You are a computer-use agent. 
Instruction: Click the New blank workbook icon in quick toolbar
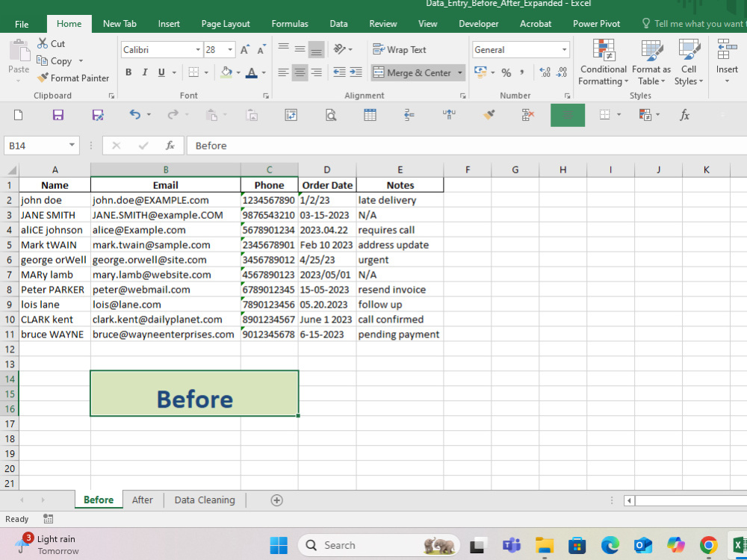coord(19,115)
